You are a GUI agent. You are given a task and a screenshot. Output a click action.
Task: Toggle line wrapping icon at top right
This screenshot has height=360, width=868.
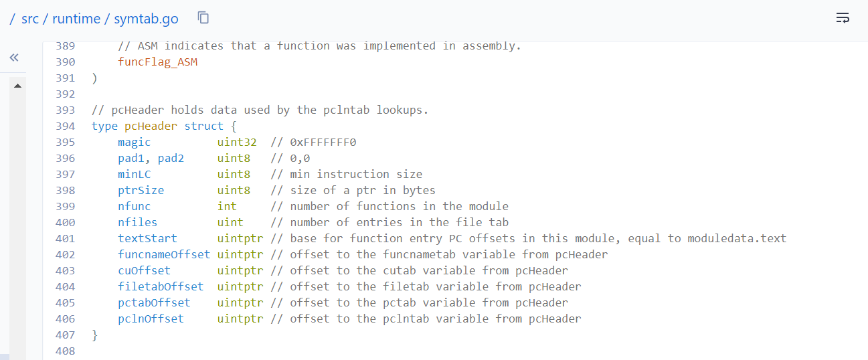pyautogui.click(x=843, y=18)
